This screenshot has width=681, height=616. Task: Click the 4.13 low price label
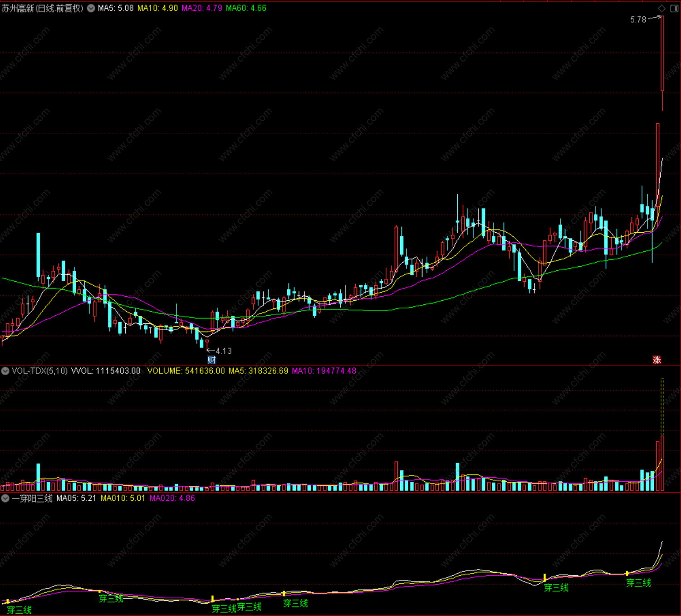click(x=224, y=351)
